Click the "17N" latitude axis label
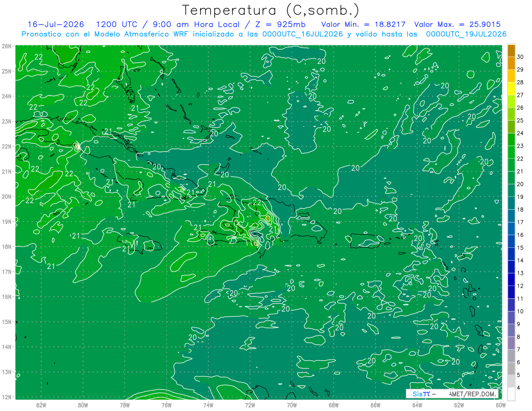 (x=7, y=271)
